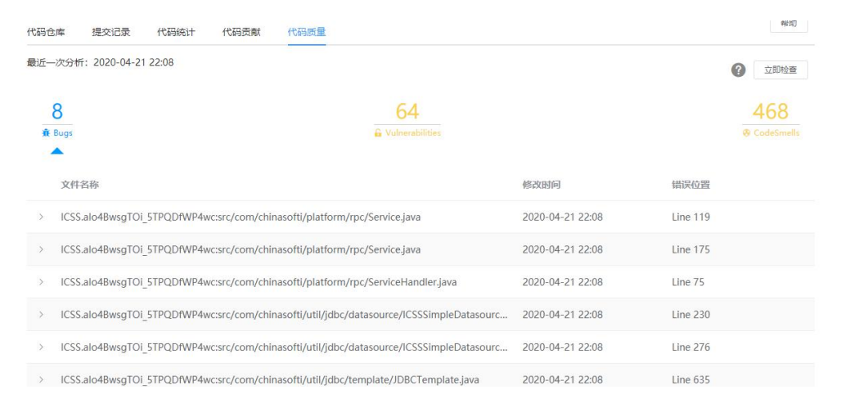Click the help question mark icon
868x403 pixels.
[739, 70]
